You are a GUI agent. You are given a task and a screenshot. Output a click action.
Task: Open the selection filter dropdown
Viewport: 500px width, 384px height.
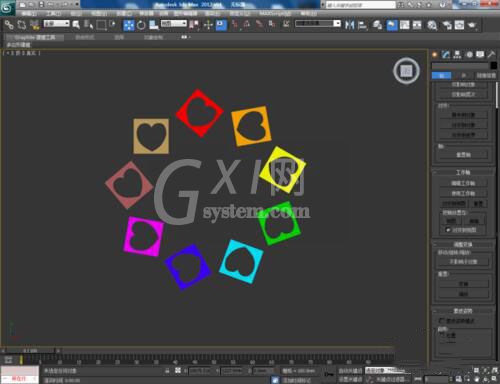(57, 24)
